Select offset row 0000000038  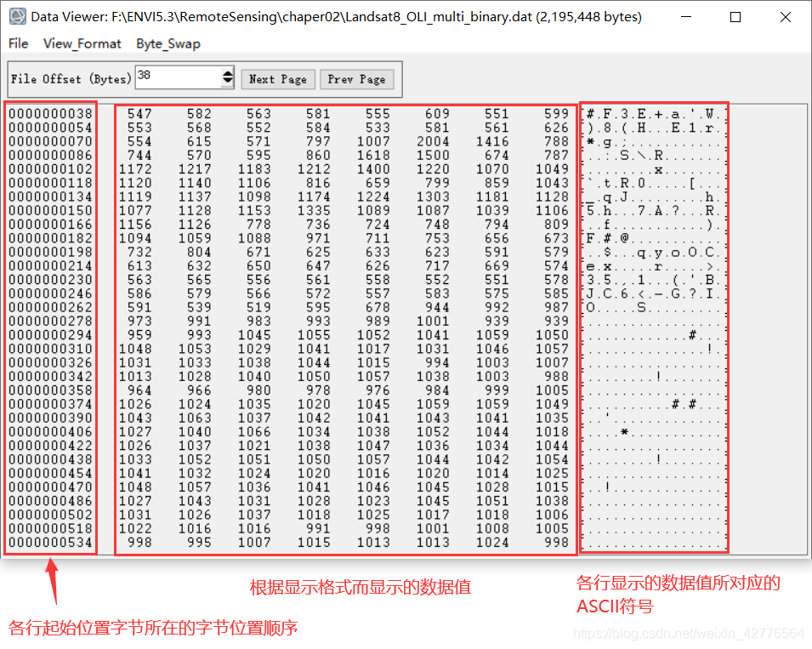[50, 113]
